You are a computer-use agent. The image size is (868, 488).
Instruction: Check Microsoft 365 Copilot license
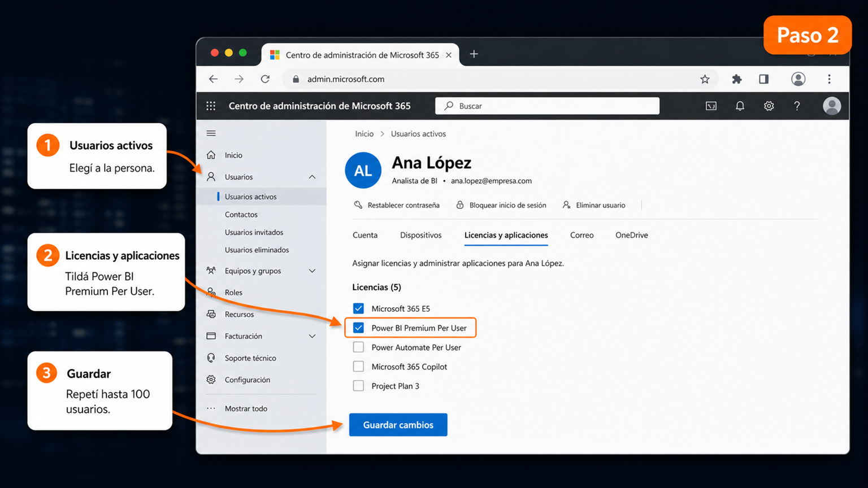pyautogui.click(x=358, y=367)
